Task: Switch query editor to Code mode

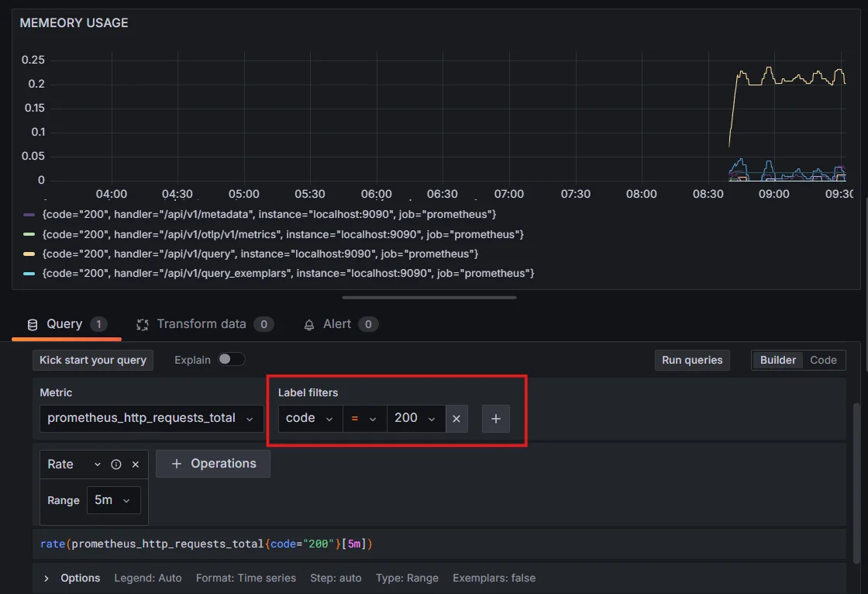Action: click(x=824, y=360)
